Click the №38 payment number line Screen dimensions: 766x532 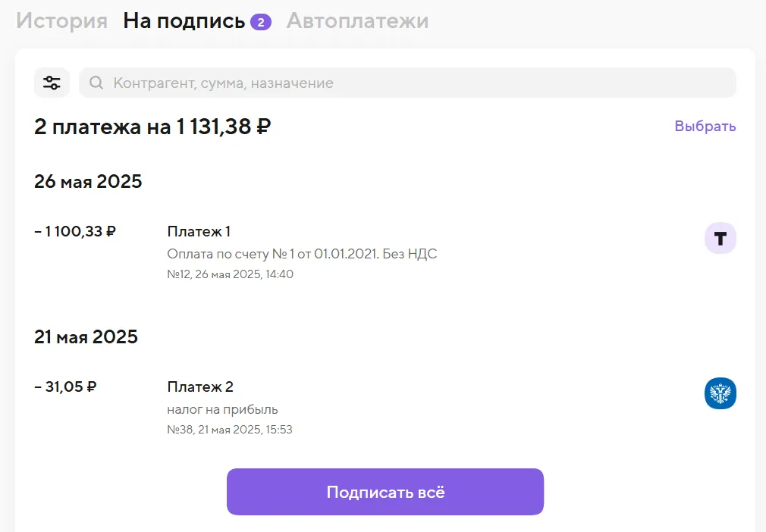[230, 430]
